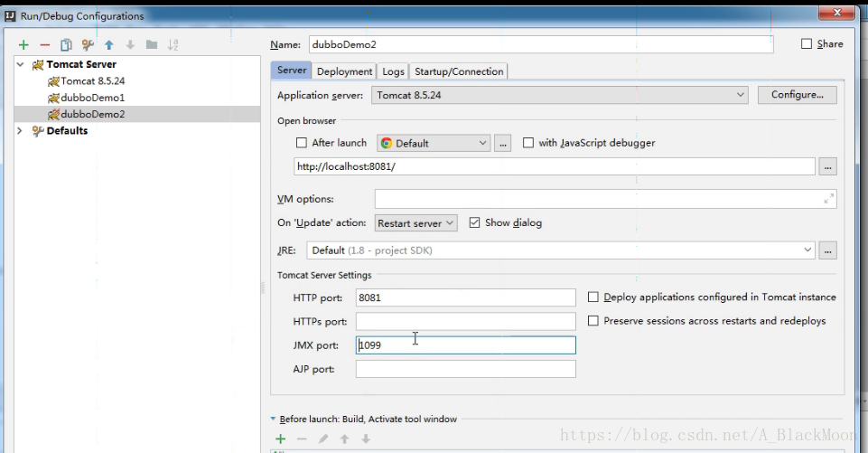868x453 pixels.
Task: Select dubboDemo2 configuration
Action: (x=137, y=114)
